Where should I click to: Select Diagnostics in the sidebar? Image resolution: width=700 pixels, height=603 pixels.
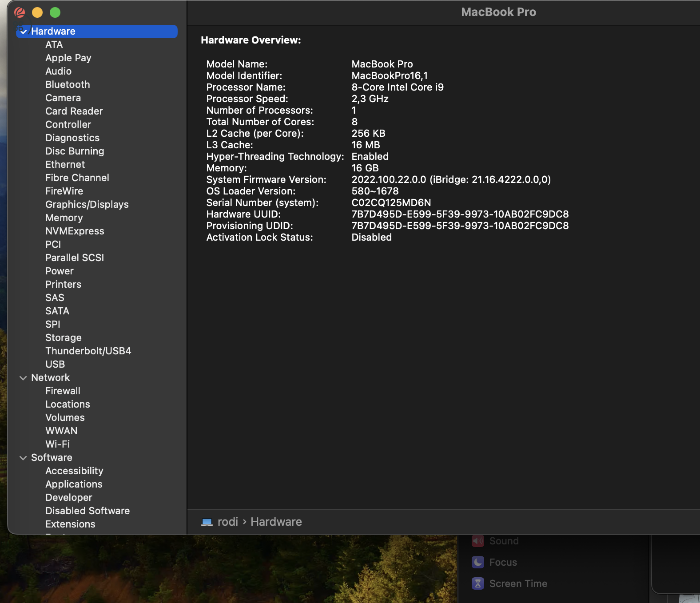(x=72, y=138)
